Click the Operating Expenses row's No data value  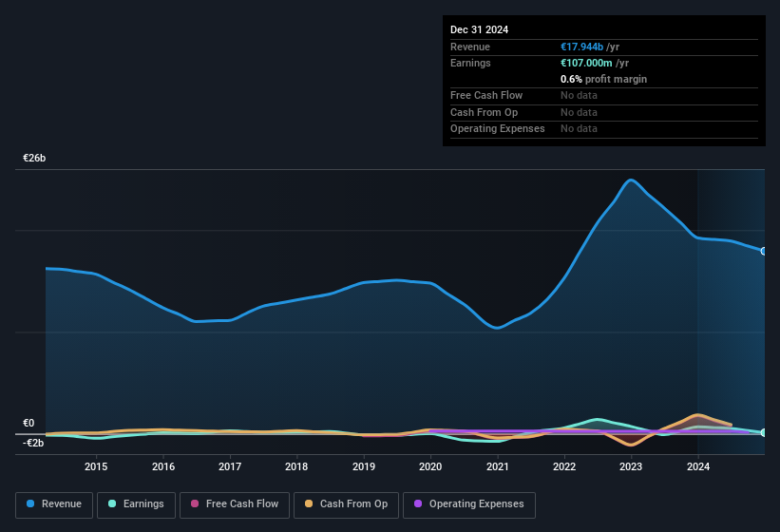pyautogui.click(x=579, y=129)
